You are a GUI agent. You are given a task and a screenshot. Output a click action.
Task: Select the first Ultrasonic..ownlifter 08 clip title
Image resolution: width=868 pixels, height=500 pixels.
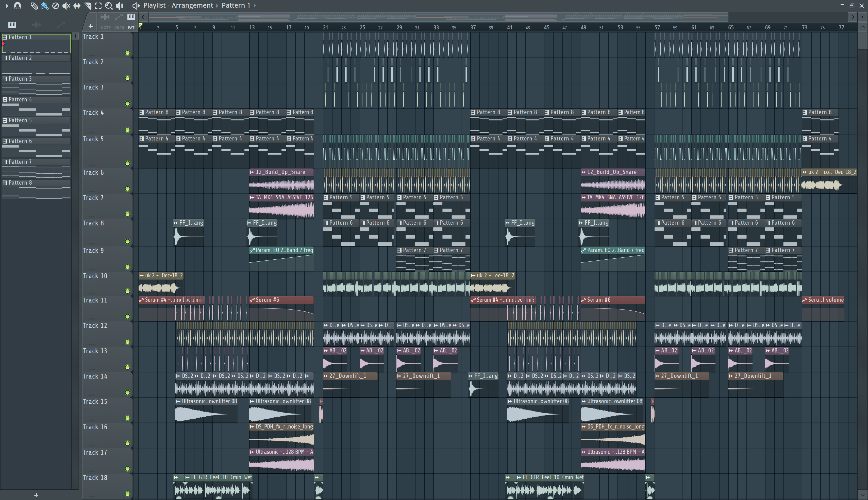[x=209, y=401]
